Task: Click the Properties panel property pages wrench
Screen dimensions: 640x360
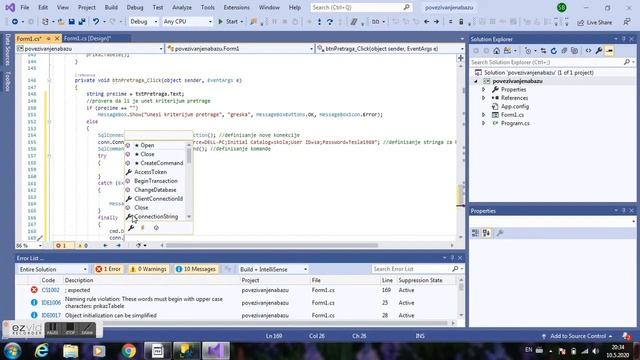Action: [x=500, y=233]
